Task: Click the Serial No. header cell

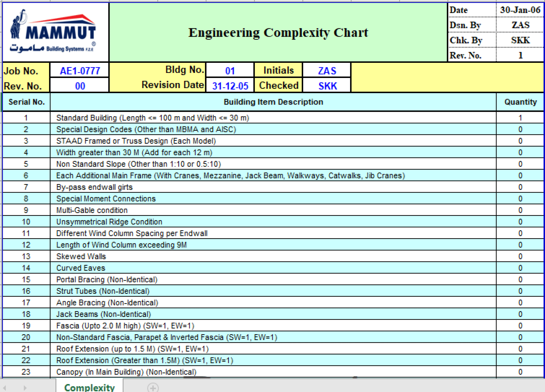Action: point(26,102)
